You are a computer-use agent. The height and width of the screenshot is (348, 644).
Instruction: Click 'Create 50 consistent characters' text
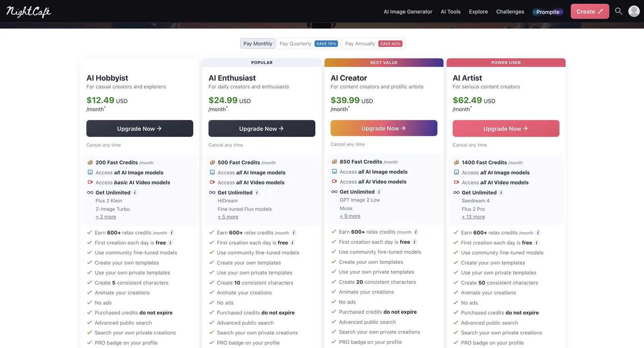pos(500,283)
